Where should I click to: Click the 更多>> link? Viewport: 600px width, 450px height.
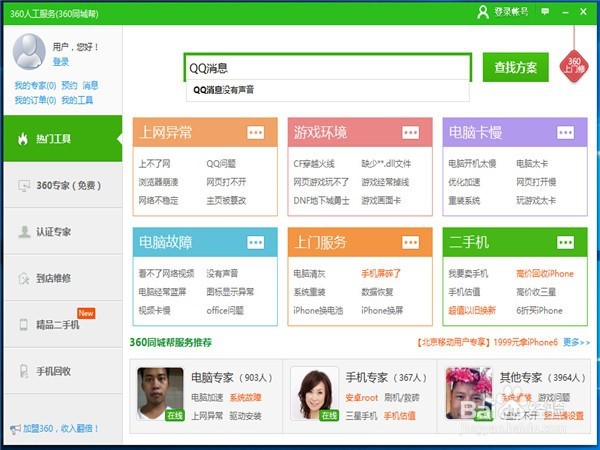pyautogui.click(x=577, y=342)
